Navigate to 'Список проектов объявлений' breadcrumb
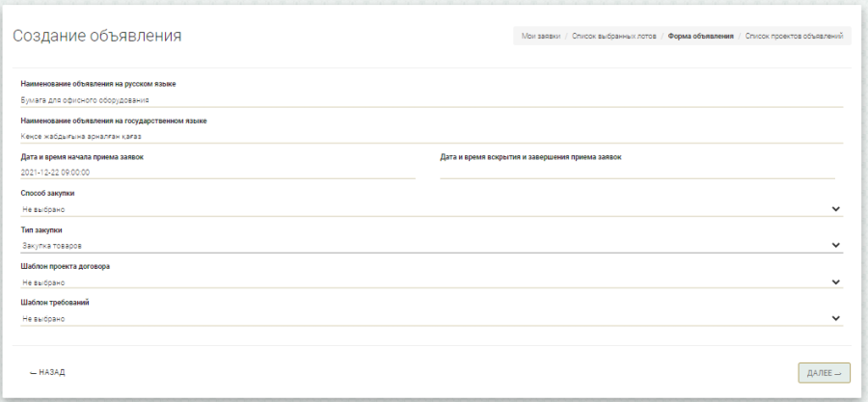The height and width of the screenshot is (402, 868). [x=795, y=36]
